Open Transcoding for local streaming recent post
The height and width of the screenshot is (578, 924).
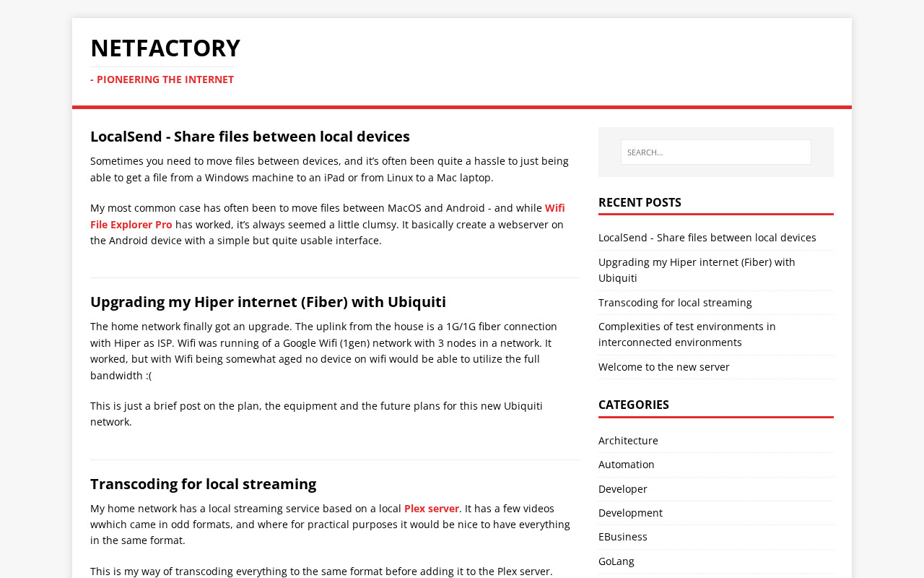[675, 303]
